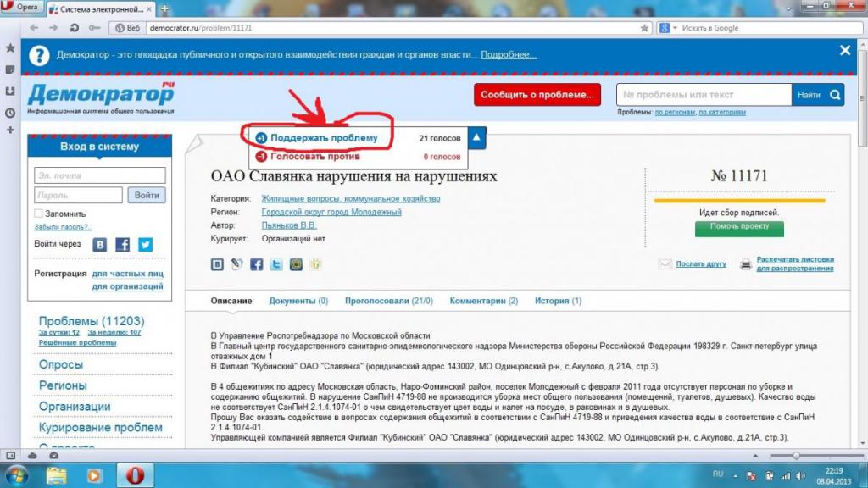Image resolution: width=868 pixels, height=488 pixels.
Task: Switch to the Комментарии (2) tab
Action: pos(484,301)
